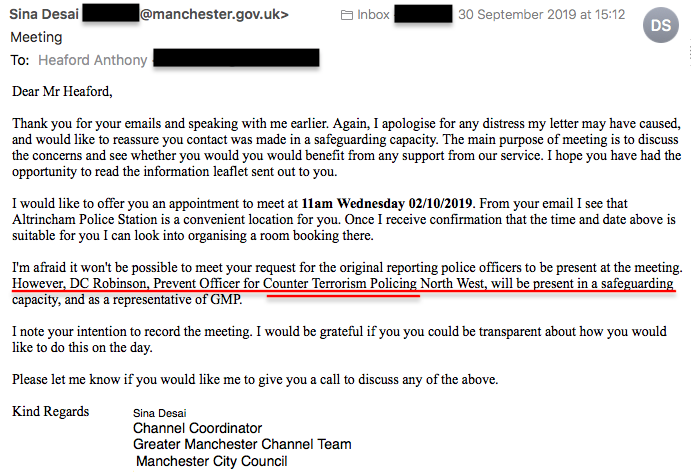
Task: Click sender name Sina Desai
Action: click(44, 14)
